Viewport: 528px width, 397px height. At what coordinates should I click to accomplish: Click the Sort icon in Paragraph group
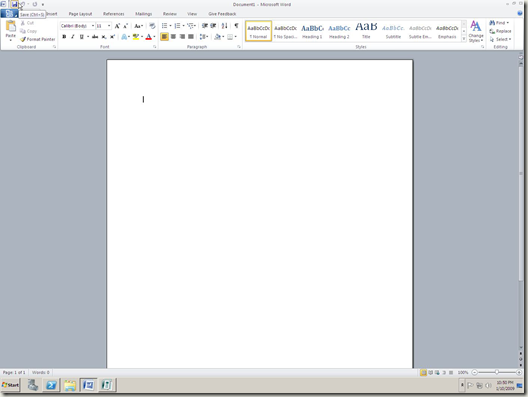[x=225, y=26]
